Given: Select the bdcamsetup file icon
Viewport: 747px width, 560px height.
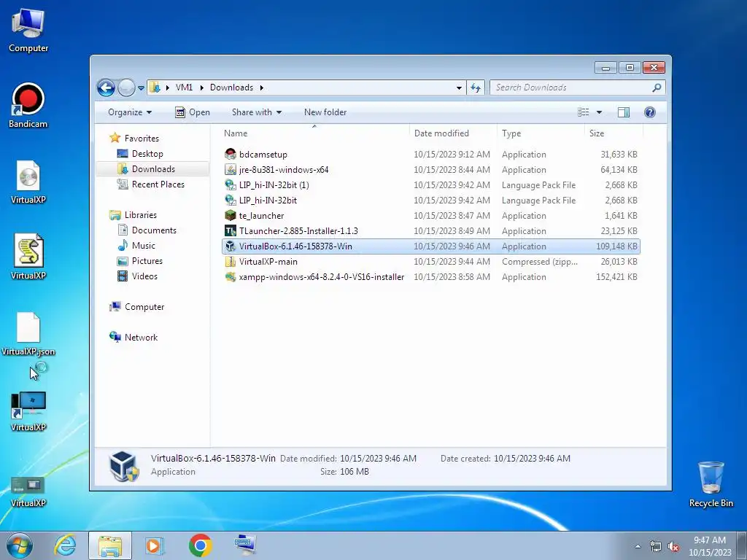Looking at the screenshot, I should pyautogui.click(x=231, y=155).
